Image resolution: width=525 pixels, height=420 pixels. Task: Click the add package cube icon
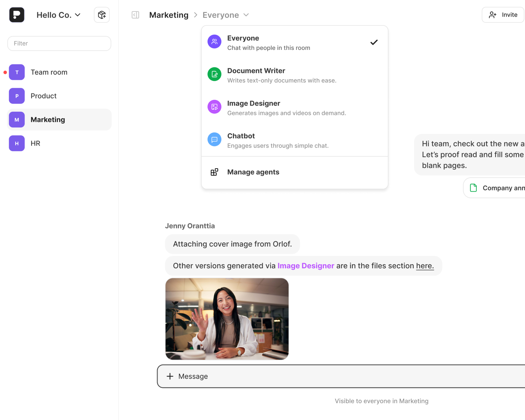[x=102, y=15]
